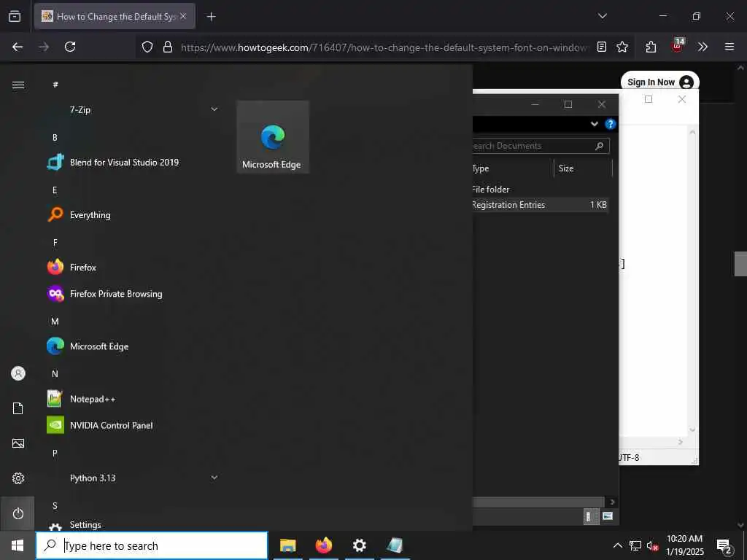The width and height of the screenshot is (747, 560).
Task: Open Documents from Start sidebar
Action: 18,408
